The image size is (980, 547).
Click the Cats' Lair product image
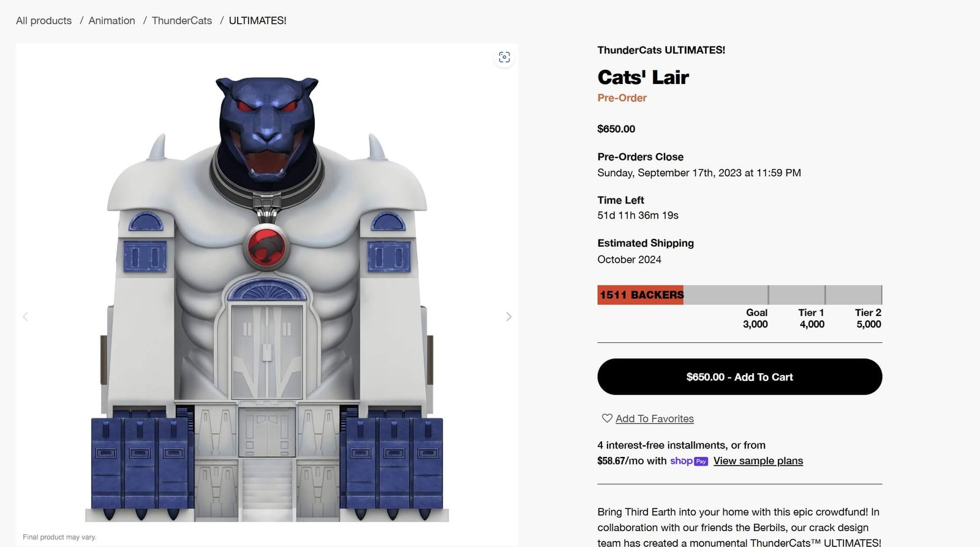click(x=267, y=294)
